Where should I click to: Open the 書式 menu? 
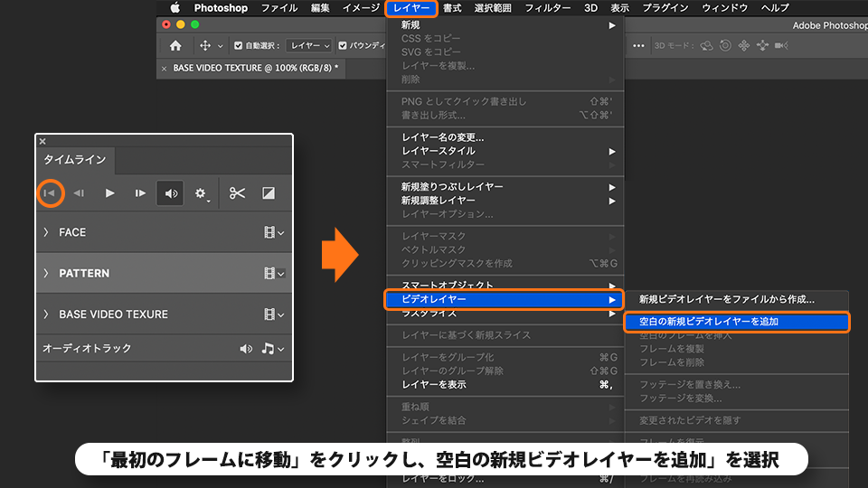(x=452, y=8)
